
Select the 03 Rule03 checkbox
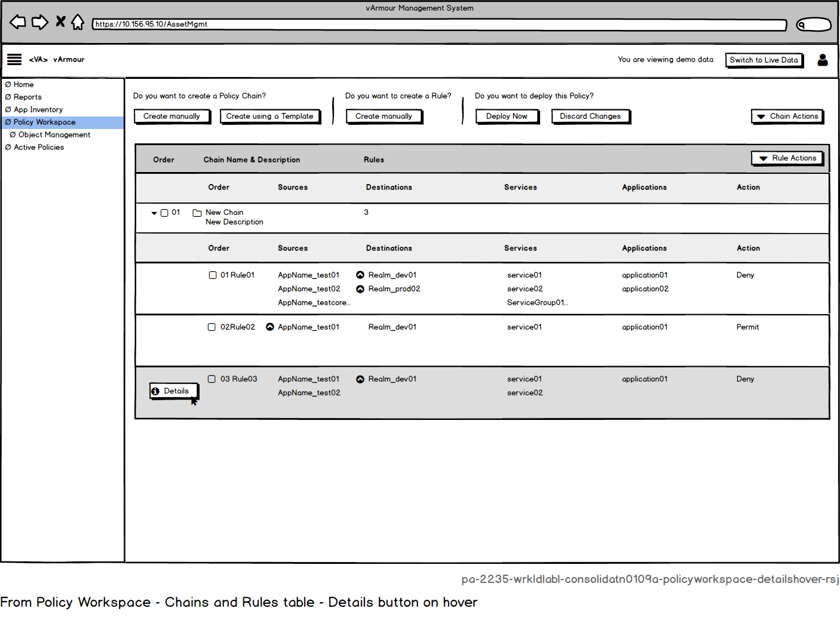point(211,379)
